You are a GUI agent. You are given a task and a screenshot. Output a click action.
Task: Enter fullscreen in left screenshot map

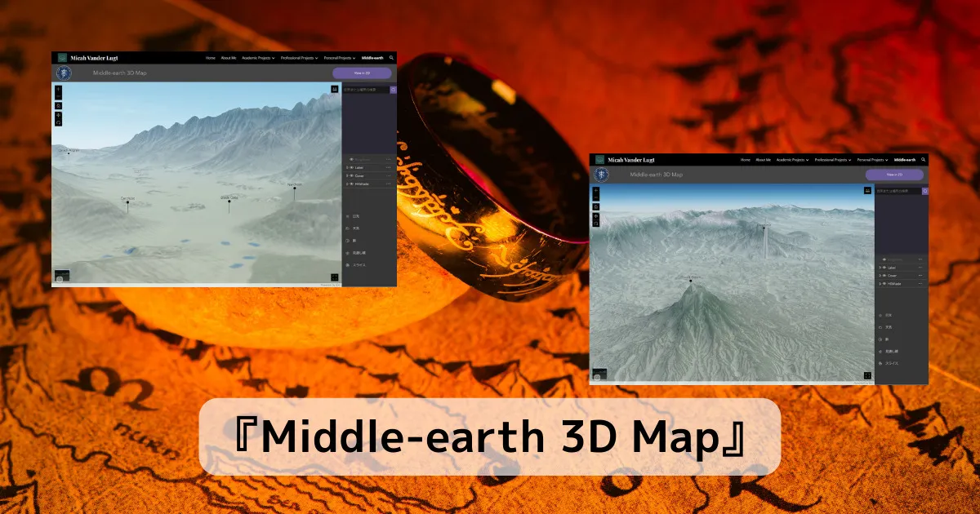pos(334,277)
